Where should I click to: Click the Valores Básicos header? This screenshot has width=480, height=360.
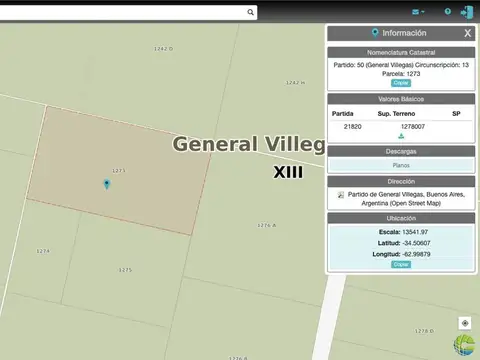coord(401,99)
